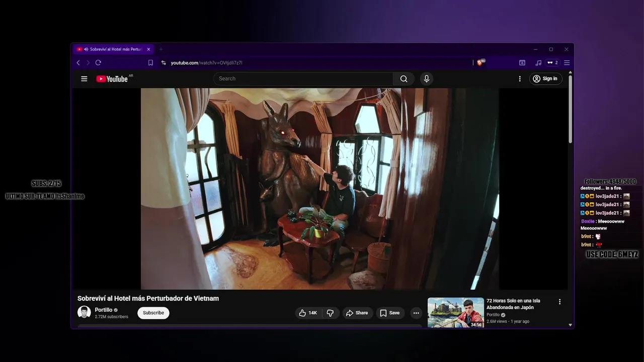Open 72 Horas Solo video thumbnail
644x362 pixels.
pos(456,313)
